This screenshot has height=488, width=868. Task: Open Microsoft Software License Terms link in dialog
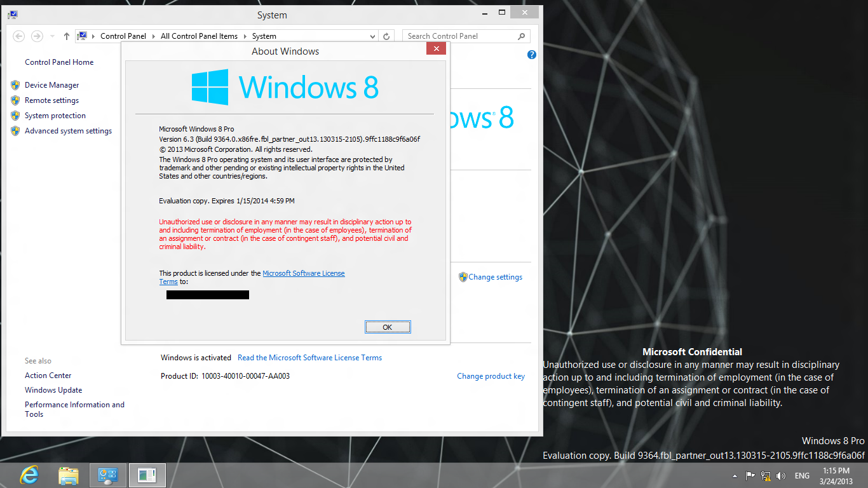pos(303,273)
